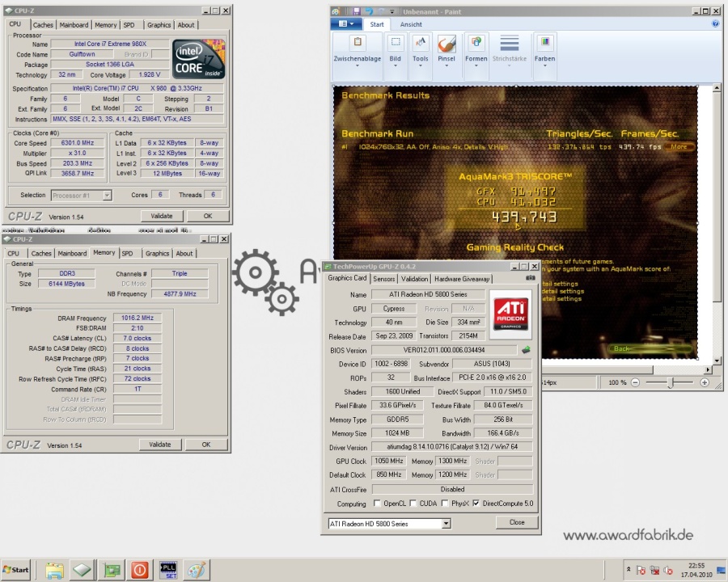Switch to the Sensors tab in GPU-Z
Screen dimensions: 728x582
(384, 279)
